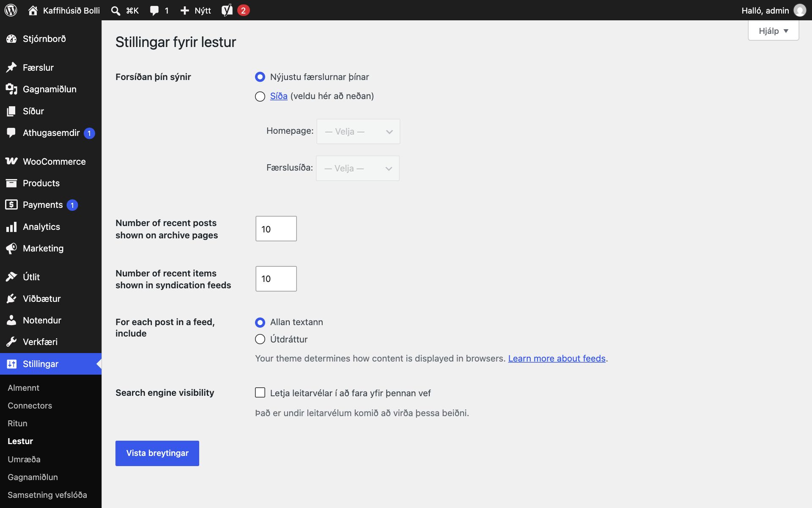Click the Stillingar fyrir lestur heading
Viewport: 812px width, 508px height.
pos(176,42)
